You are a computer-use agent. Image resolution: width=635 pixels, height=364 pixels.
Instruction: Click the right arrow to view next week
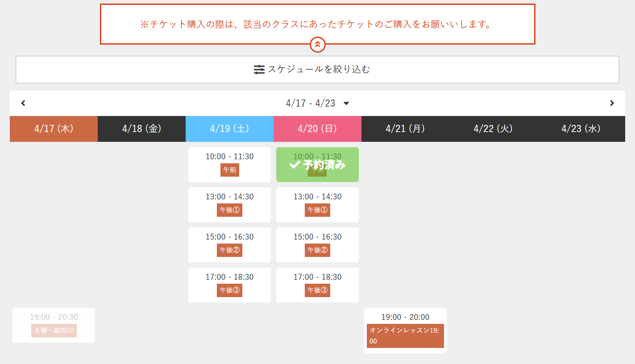pos(612,103)
